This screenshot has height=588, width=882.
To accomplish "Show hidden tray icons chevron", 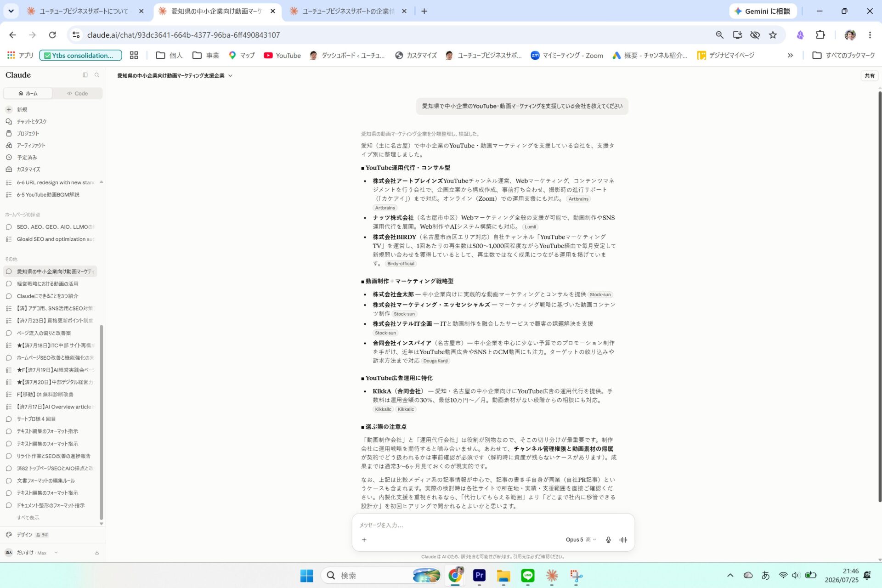I will click(x=730, y=575).
